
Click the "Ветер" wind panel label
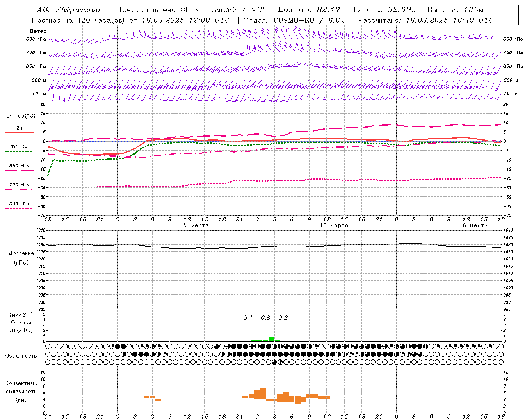(38, 31)
